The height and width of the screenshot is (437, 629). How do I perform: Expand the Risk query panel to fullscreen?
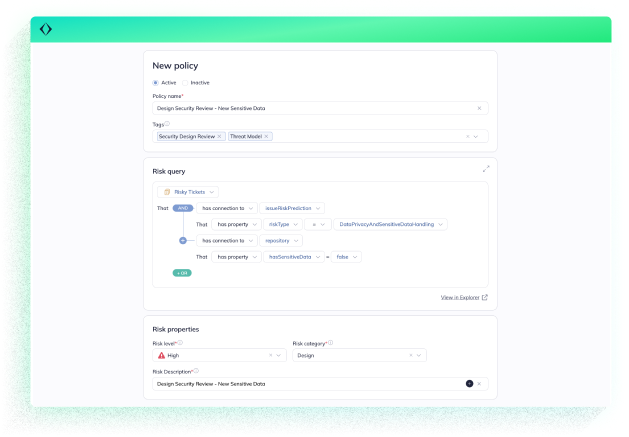coord(486,169)
